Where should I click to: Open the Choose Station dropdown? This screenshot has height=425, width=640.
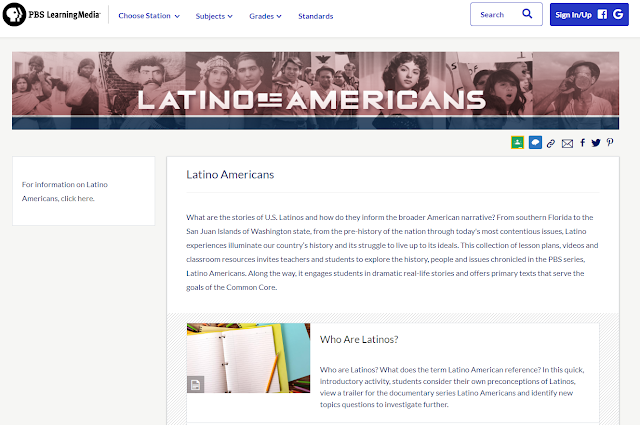(x=149, y=16)
